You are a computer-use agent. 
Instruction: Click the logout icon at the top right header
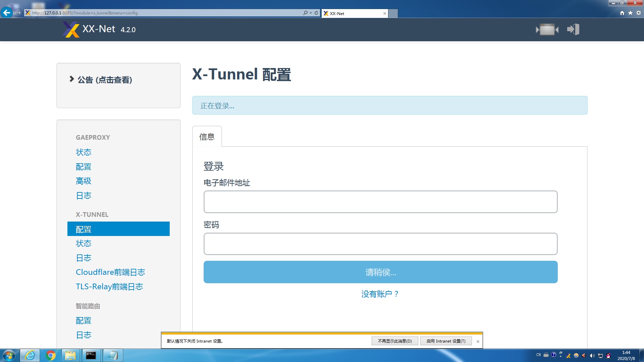tap(573, 29)
